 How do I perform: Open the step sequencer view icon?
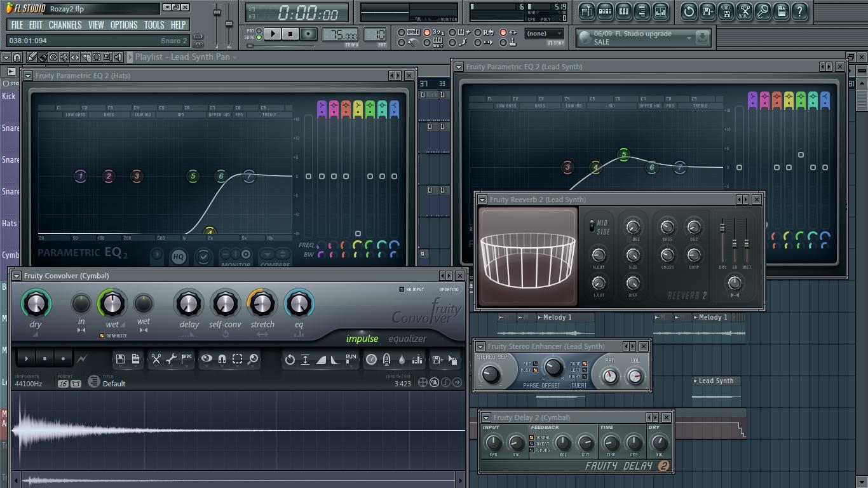(x=605, y=11)
